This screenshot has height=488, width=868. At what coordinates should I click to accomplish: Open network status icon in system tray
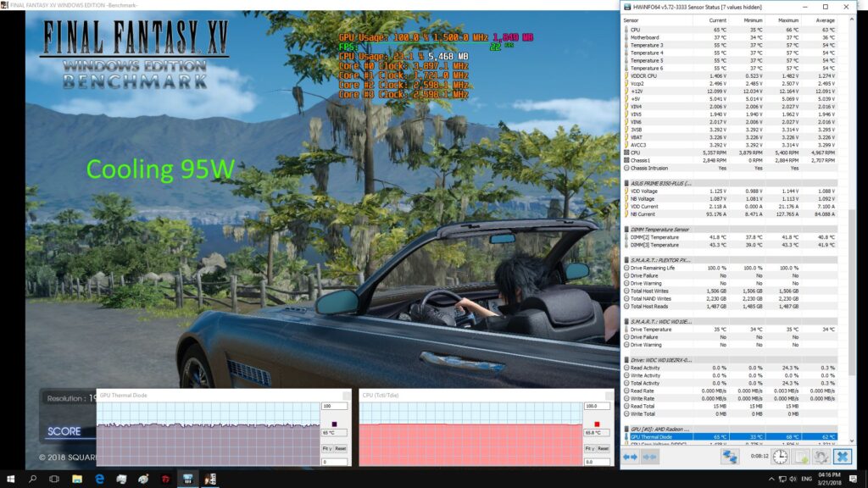(x=782, y=480)
